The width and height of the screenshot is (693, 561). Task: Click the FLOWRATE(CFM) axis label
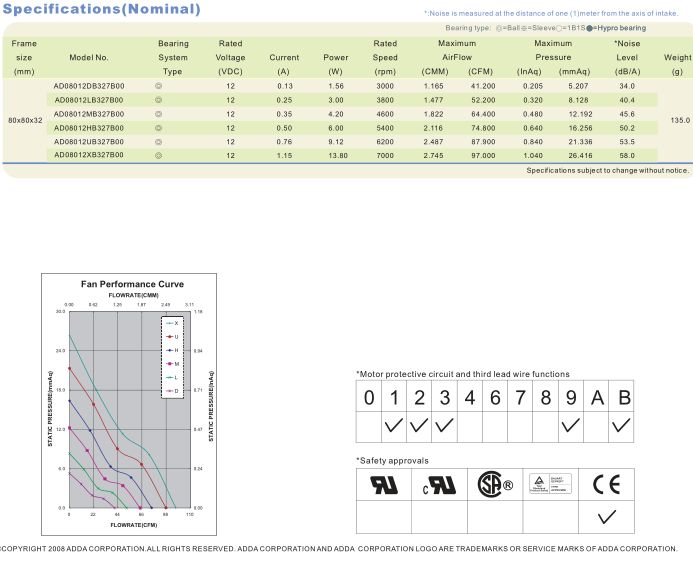[x=133, y=525]
